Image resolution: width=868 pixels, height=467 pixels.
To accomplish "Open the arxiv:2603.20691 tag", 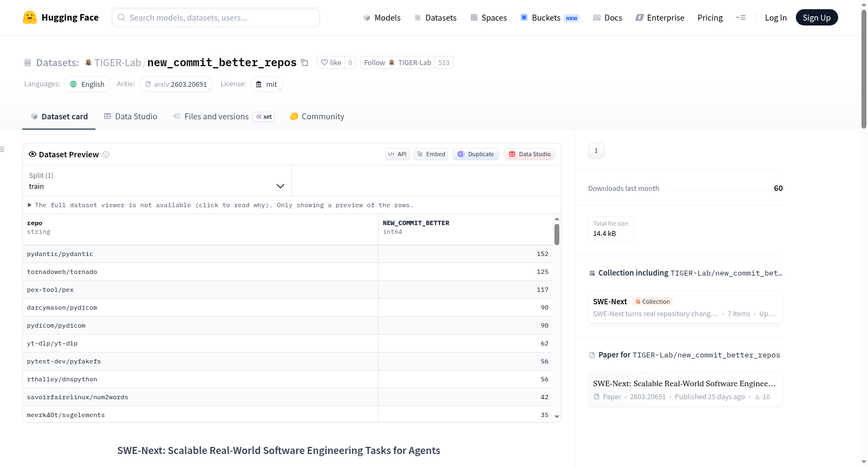I will pos(176,84).
